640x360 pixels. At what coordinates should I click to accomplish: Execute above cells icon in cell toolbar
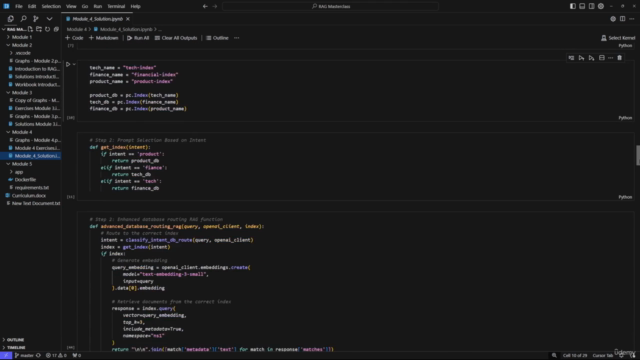581,58
